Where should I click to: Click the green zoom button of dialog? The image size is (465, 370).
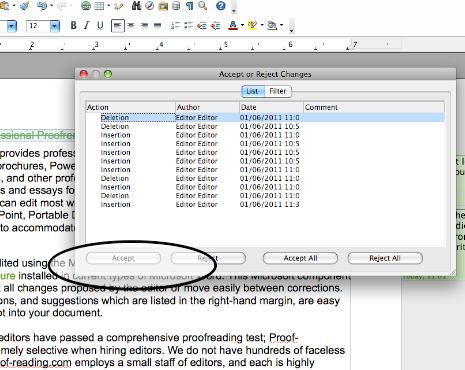click(108, 74)
